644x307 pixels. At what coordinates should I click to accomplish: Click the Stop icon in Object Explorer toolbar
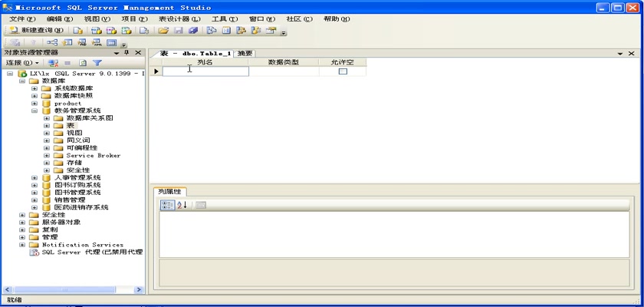pyautogui.click(x=67, y=63)
